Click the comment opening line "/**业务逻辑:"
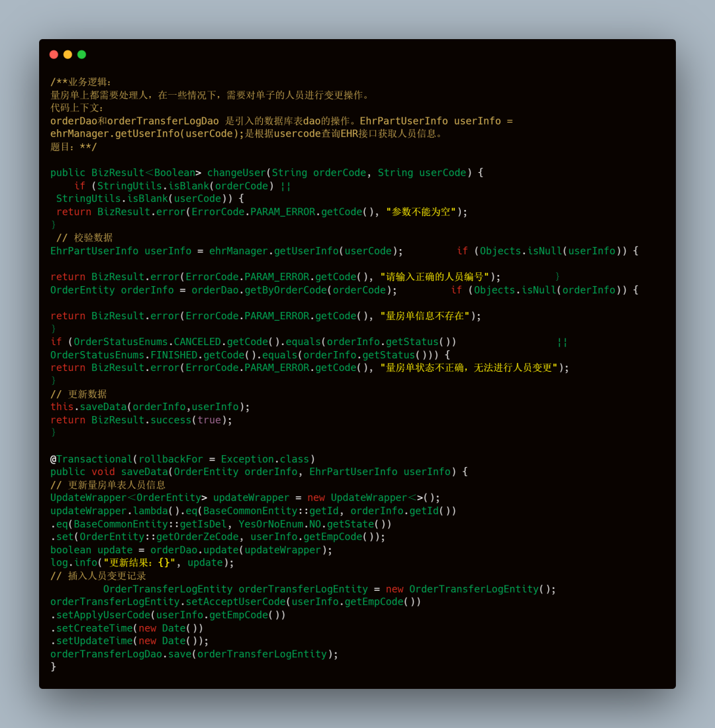 click(x=81, y=82)
